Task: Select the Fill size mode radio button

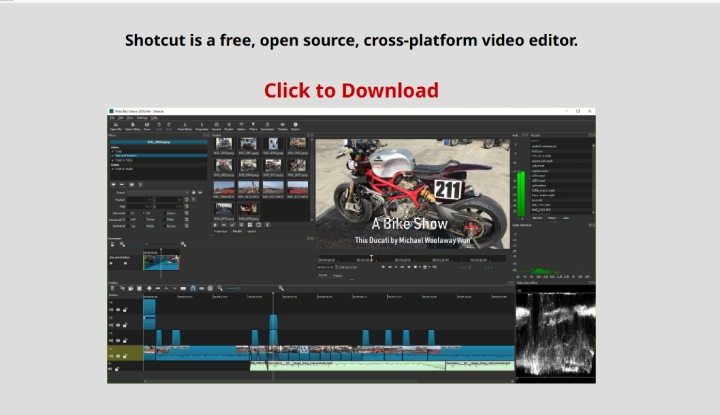Action: [141, 212]
